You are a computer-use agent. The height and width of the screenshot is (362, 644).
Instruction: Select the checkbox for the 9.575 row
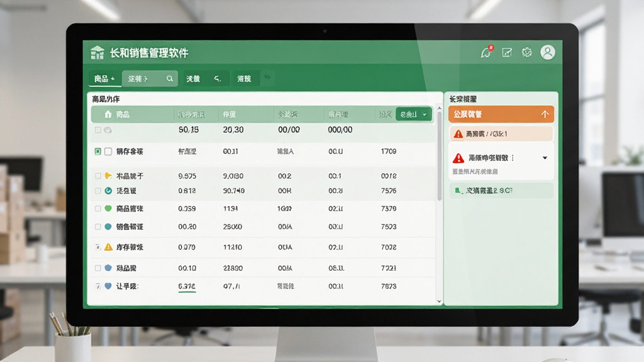pyautogui.click(x=97, y=176)
